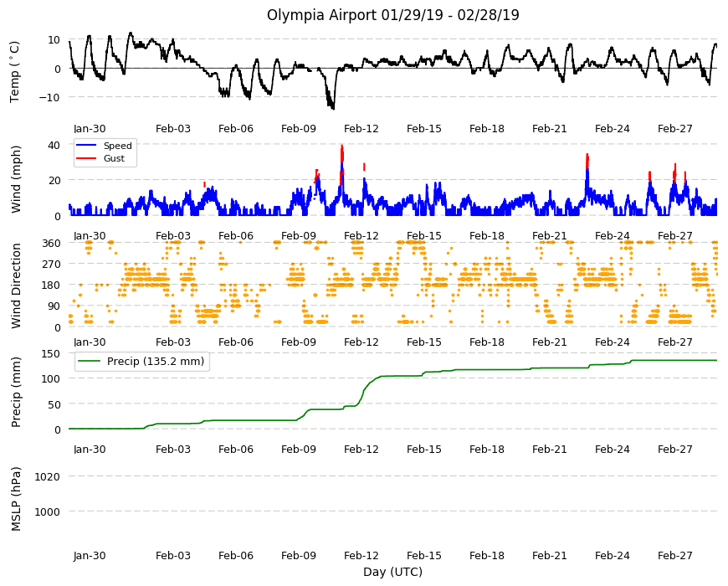Click the Wind (mph) axis label
This screenshot has width=728, height=586.
tap(16, 179)
